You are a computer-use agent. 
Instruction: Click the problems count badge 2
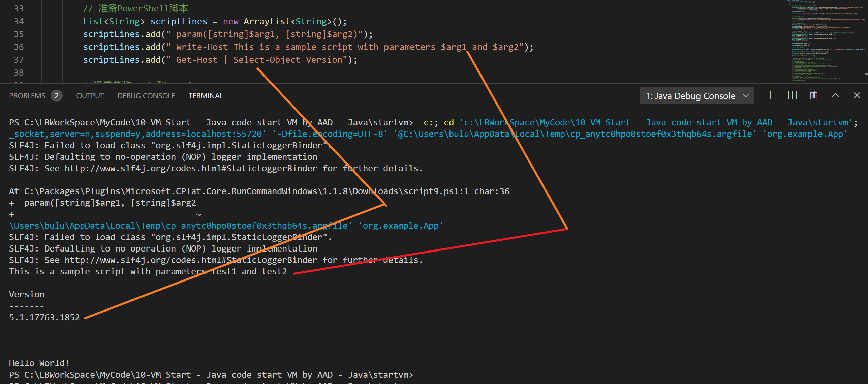(x=57, y=96)
